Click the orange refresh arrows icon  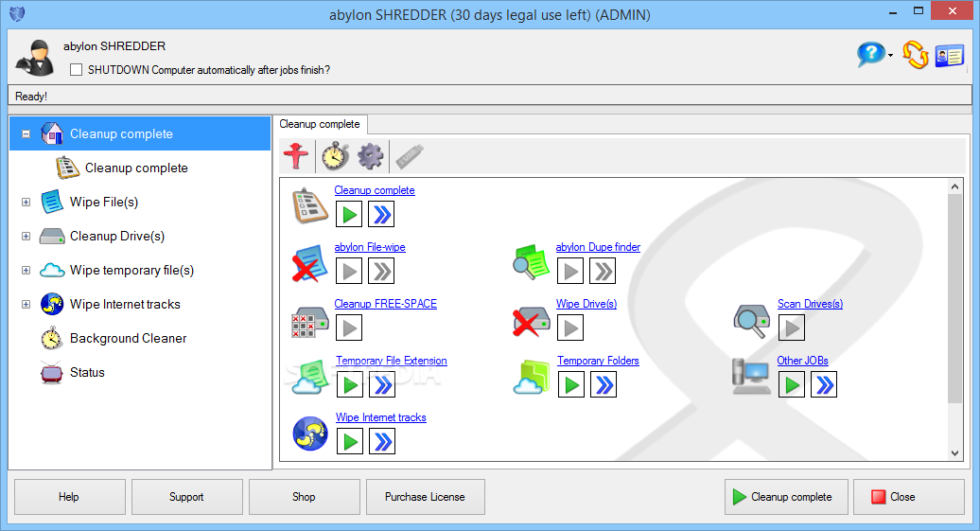click(x=915, y=55)
